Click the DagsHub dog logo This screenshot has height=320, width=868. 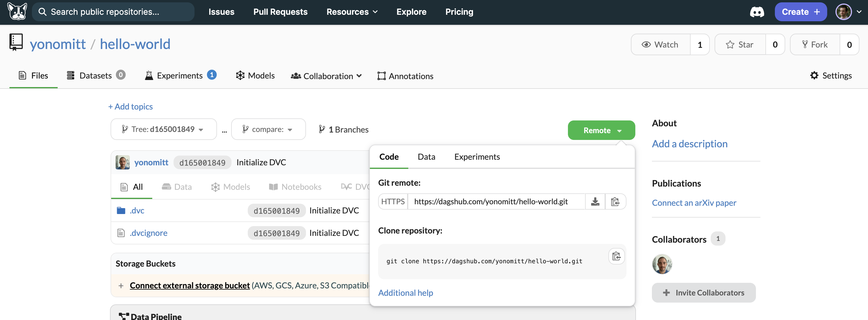point(17,12)
